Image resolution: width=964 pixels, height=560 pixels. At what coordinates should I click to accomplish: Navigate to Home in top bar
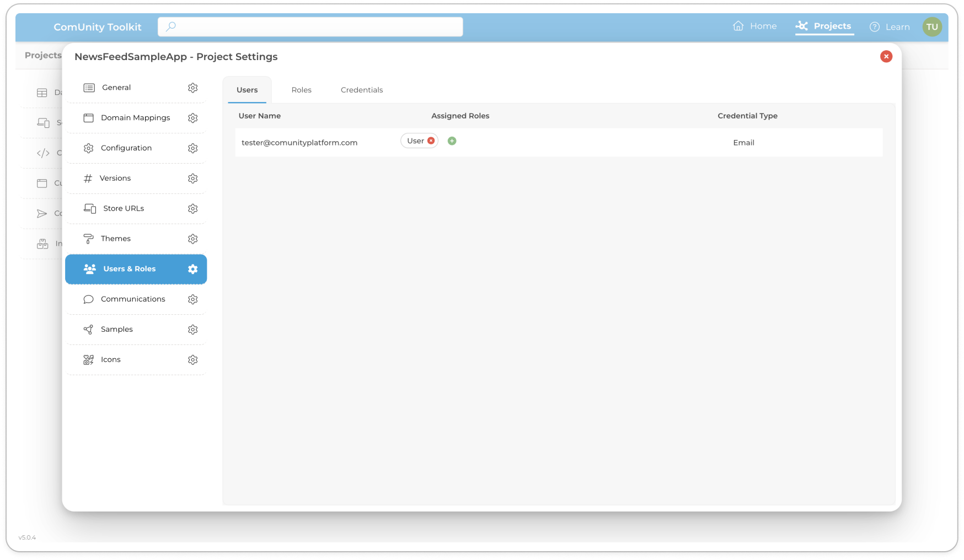754,26
